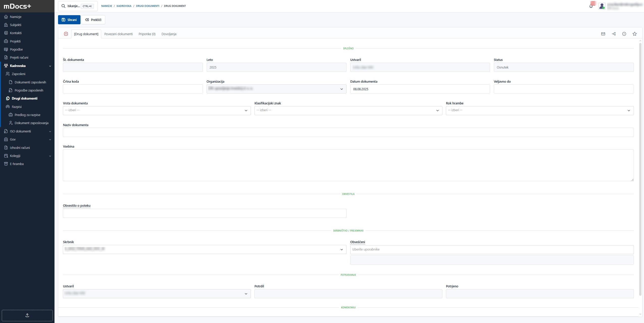This screenshot has height=323, width=644.
Task: Open the Priponke (0) tab
Action: (147, 34)
